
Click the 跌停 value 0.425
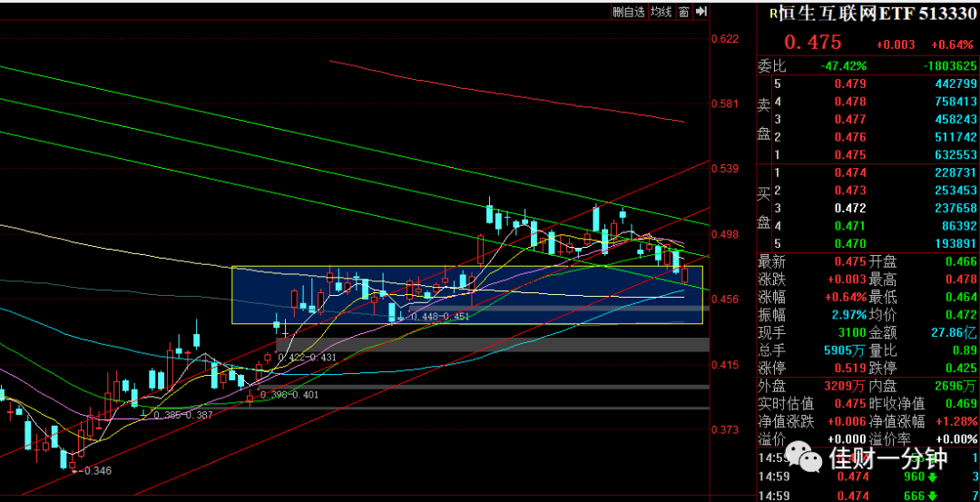(963, 369)
